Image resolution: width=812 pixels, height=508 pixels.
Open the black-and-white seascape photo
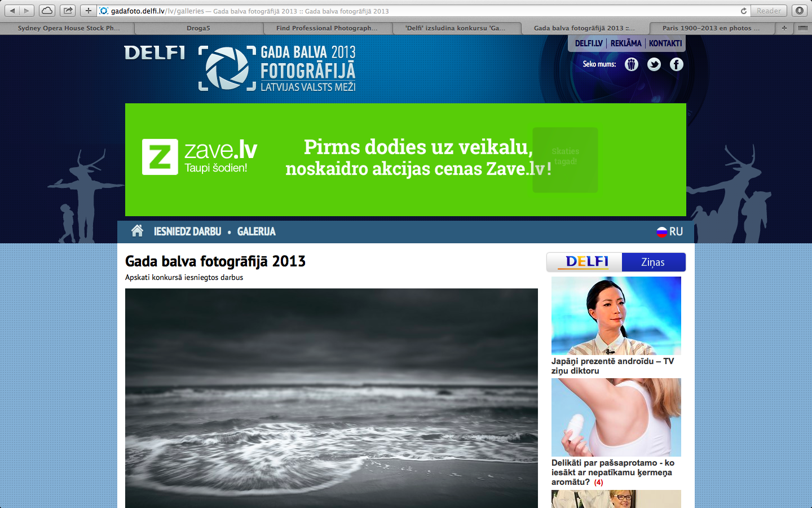tap(332, 398)
